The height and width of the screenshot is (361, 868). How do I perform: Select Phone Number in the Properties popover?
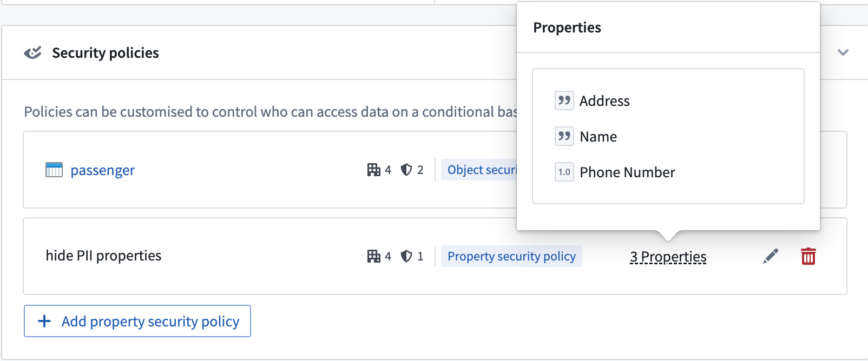(x=627, y=172)
